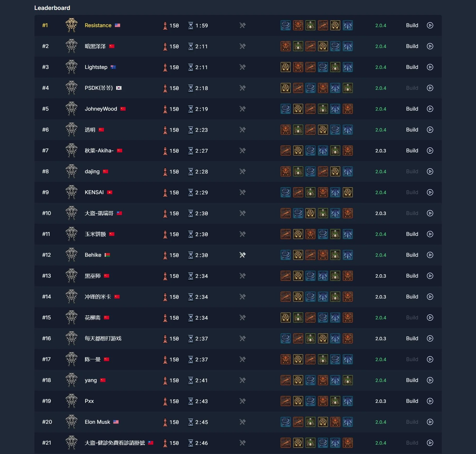Viewport: 476px width, 454px height.
Task: Click the player name Resistance
Action: (98, 25)
